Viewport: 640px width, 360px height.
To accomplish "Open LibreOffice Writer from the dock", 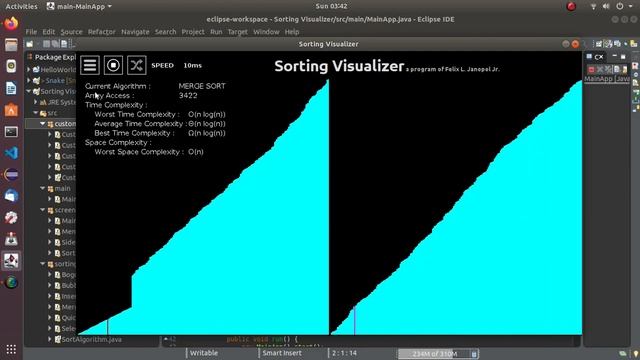I will pos(11,88).
